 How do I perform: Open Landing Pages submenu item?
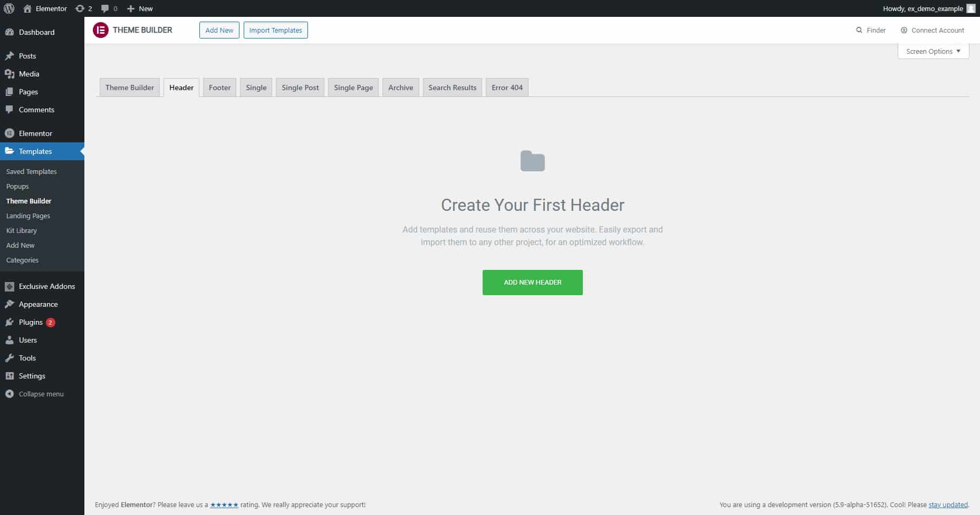28,216
